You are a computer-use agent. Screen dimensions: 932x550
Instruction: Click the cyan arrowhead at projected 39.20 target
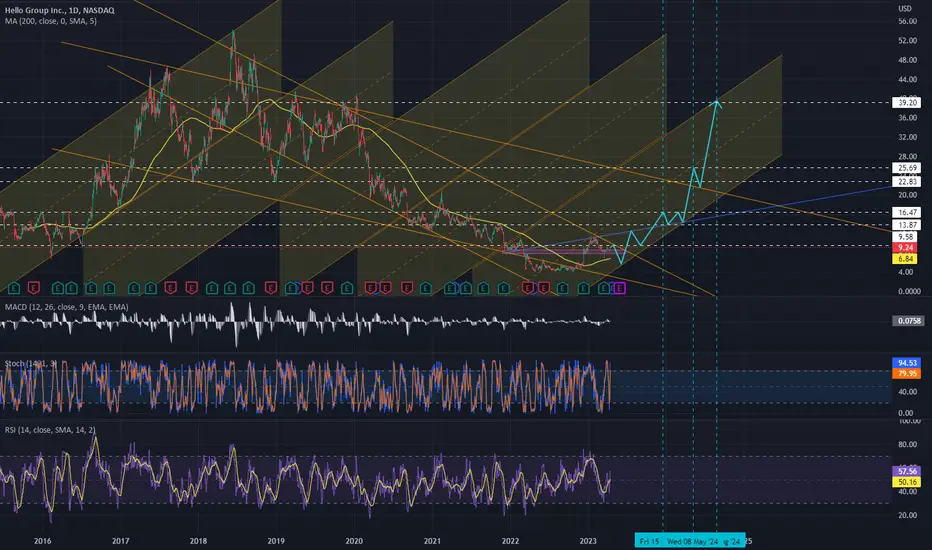(x=717, y=102)
